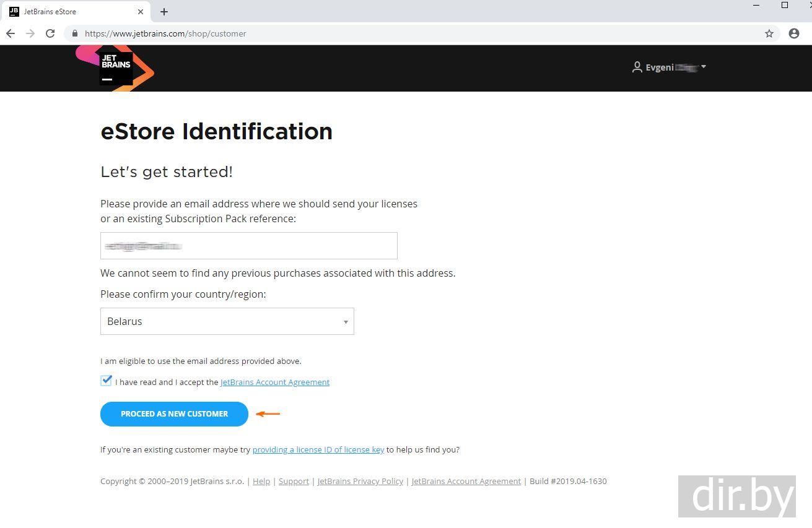Open the Chrome profile avatar icon
Viewport: 812px width, 528px height.
(x=794, y=33)
